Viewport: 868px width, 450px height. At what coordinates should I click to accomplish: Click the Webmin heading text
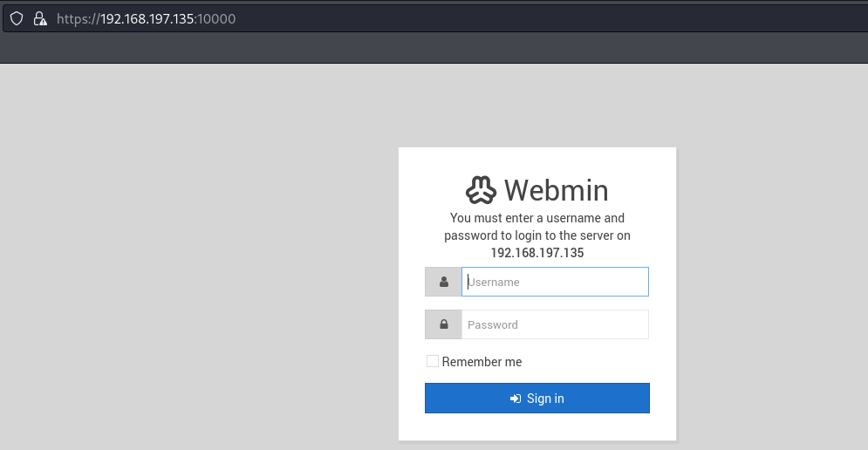pyautogui.click(x=557, y=190)
